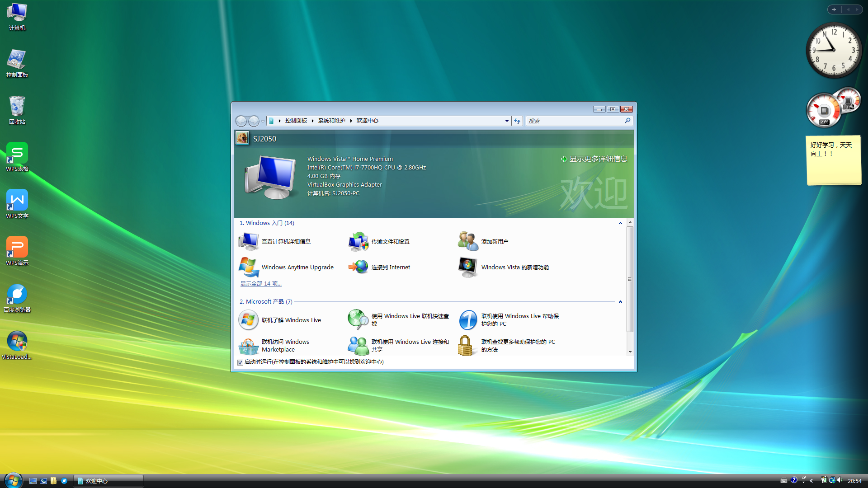Open 查看计算机详细信息 item
Viewport: 868px width, 488px height.
275,242
